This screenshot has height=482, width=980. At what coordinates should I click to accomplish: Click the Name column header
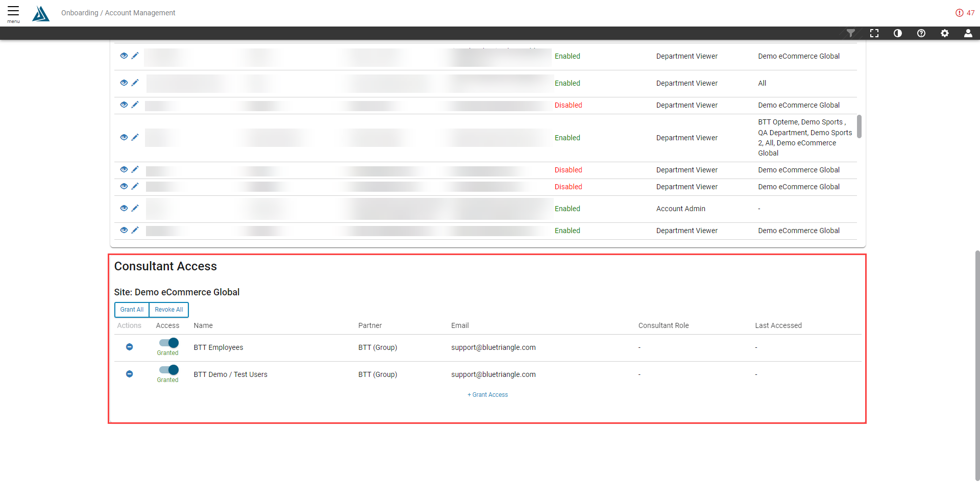[x=203, y=325]
